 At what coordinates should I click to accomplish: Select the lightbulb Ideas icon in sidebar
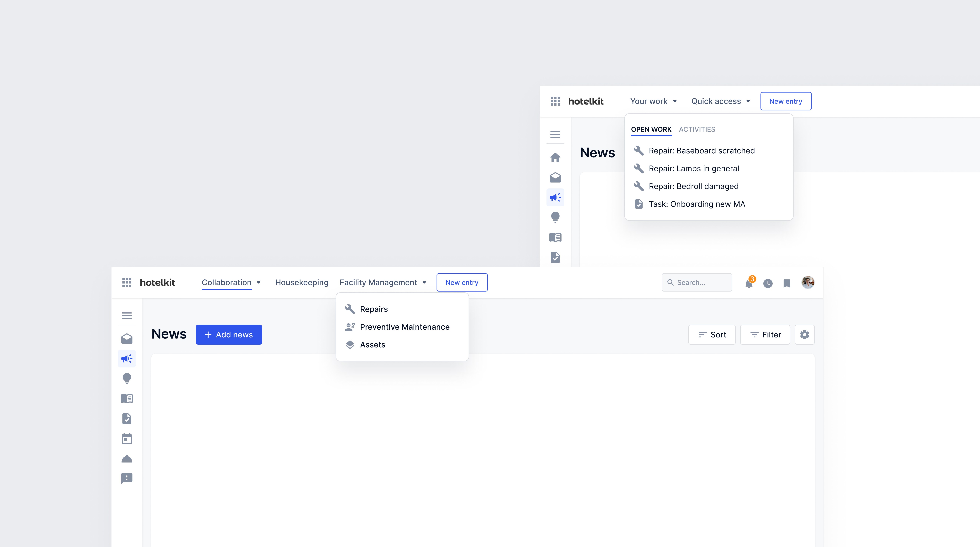(127, 379)
